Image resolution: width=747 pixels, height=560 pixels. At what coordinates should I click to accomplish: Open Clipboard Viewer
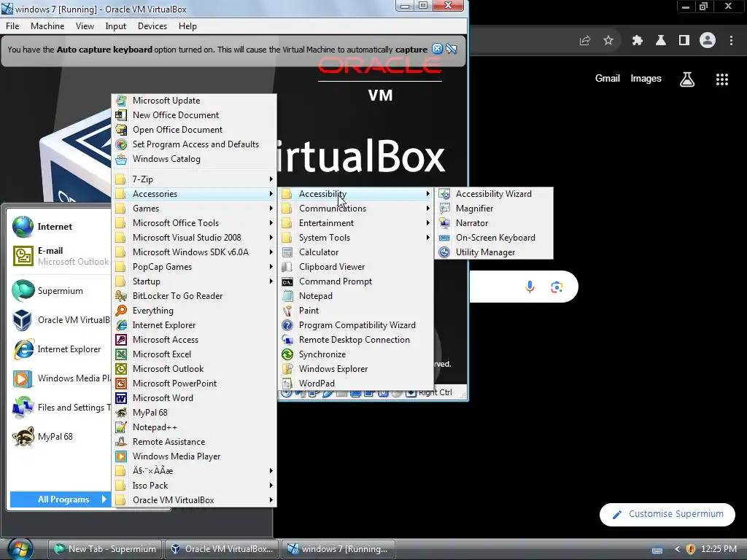[x=356, y=267]
